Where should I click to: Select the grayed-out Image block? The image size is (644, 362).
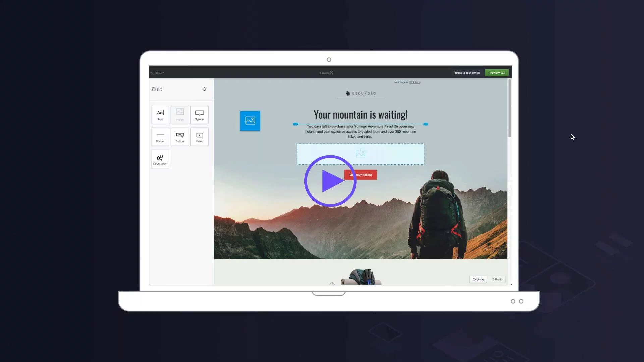(x=180, y=115)
